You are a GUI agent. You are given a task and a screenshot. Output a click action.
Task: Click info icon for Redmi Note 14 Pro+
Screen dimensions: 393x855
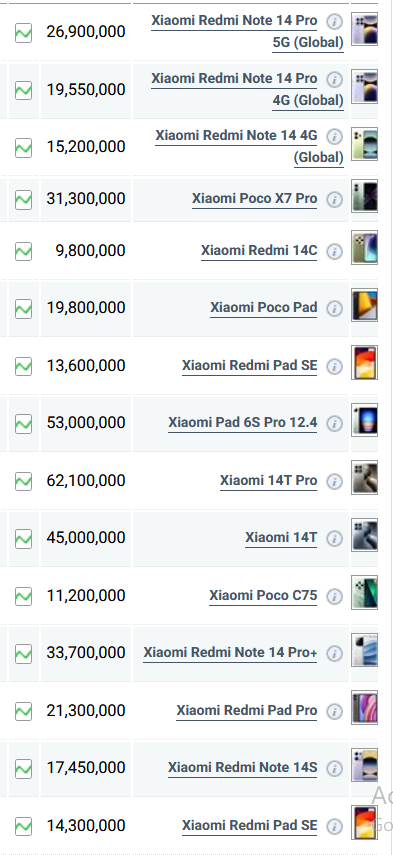coord(335,653)
